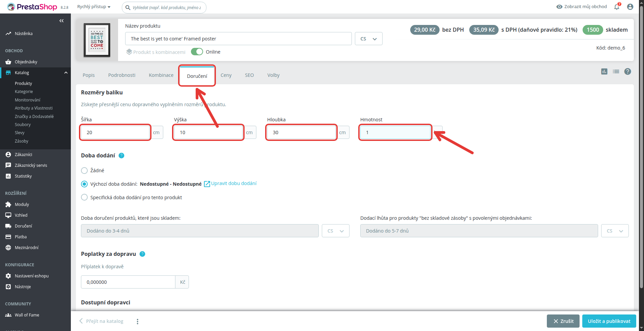Click Zobrazit můj obchod link
Screen dimensions: 644x331
click(582, 7)
